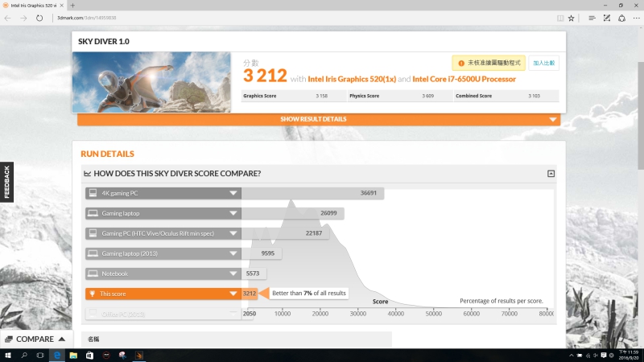Image resolution: width=644 pixels, height=362 pixels.
Task: Click the 5573 score bar
Action: [254, 274]
